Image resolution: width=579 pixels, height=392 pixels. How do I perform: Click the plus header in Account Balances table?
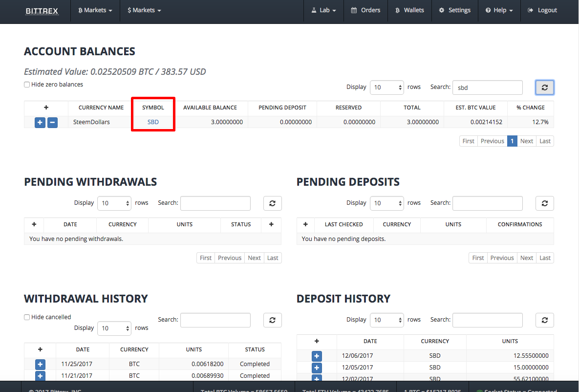click(x=46, y=108)
